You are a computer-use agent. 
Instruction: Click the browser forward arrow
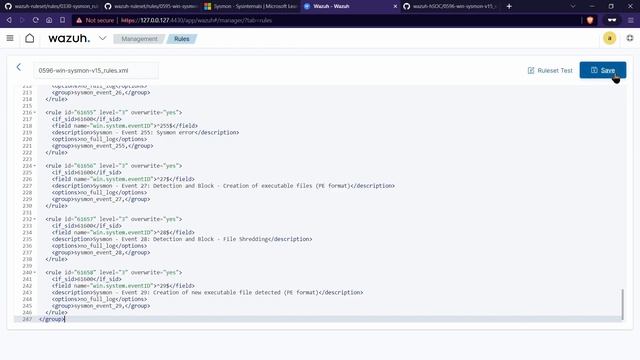pos(22,20)
